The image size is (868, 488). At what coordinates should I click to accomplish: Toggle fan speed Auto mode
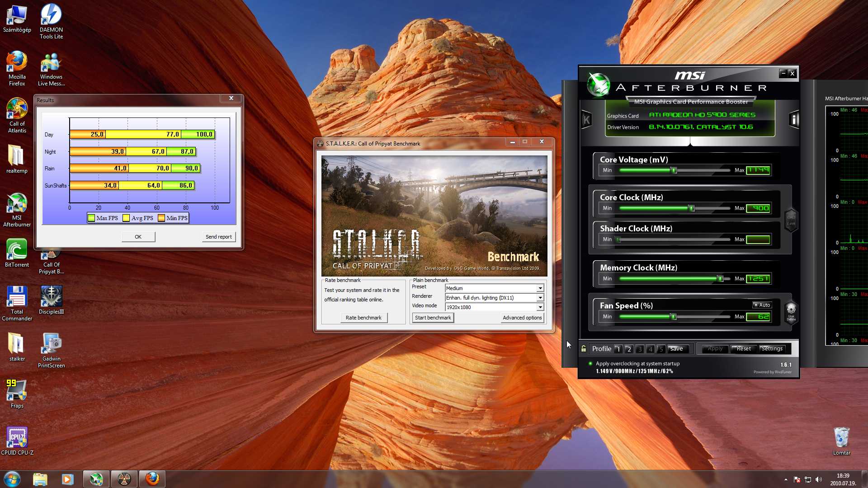point(762,305)
